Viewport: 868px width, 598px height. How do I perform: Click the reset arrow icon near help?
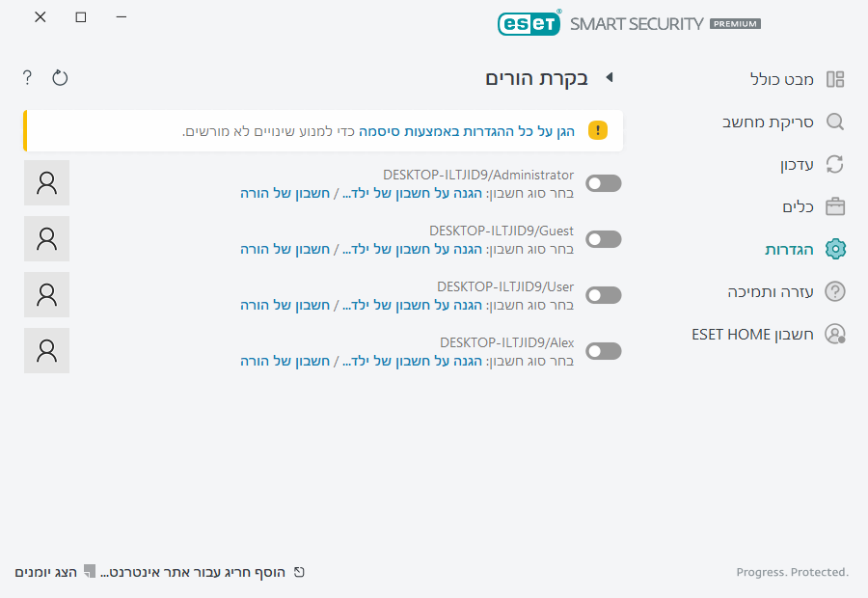(60, 77)
